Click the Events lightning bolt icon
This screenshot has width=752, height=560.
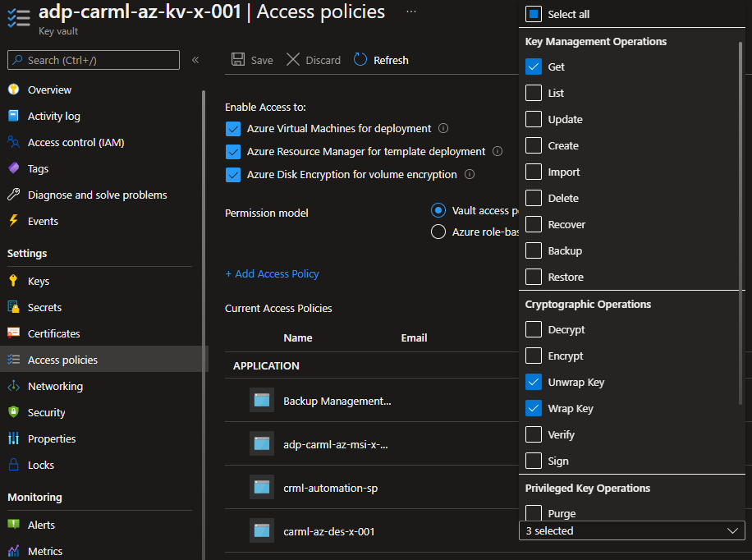pos(13,221)
